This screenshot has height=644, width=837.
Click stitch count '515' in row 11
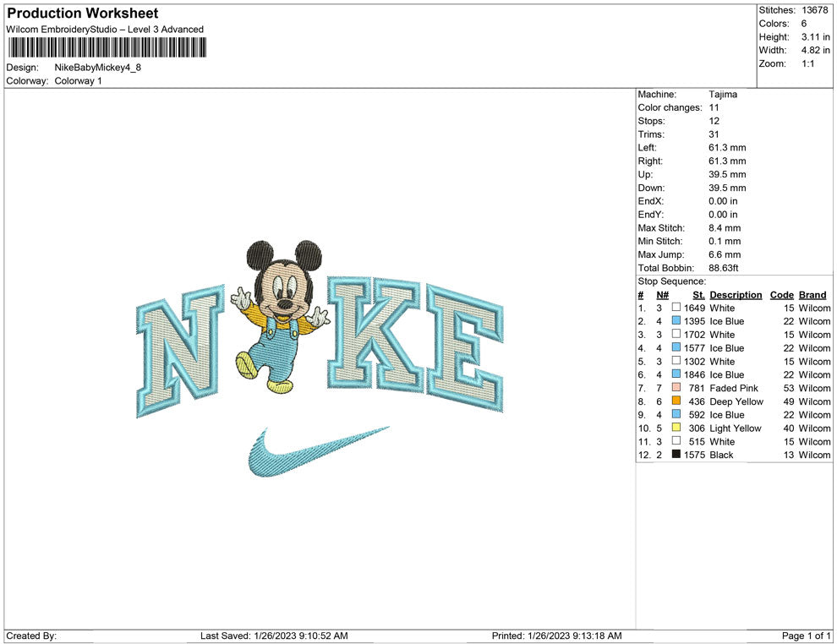tap(697, 440)
